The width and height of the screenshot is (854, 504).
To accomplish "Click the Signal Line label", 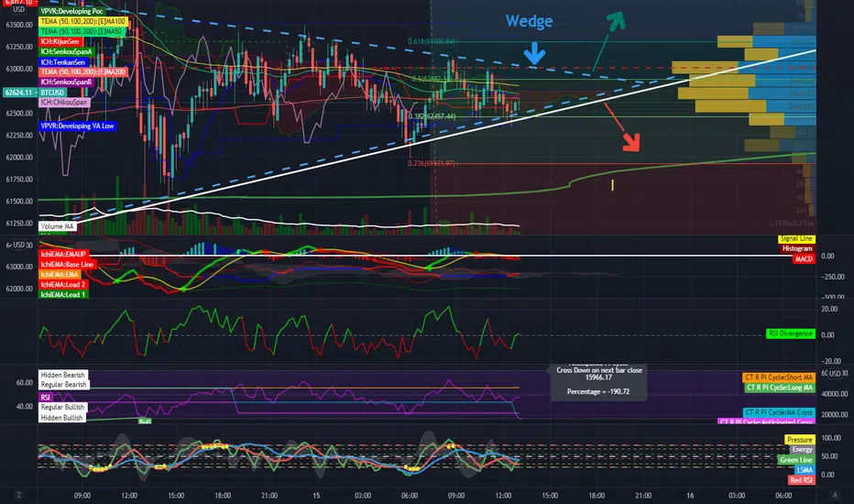I will click(x=796, y=238).
